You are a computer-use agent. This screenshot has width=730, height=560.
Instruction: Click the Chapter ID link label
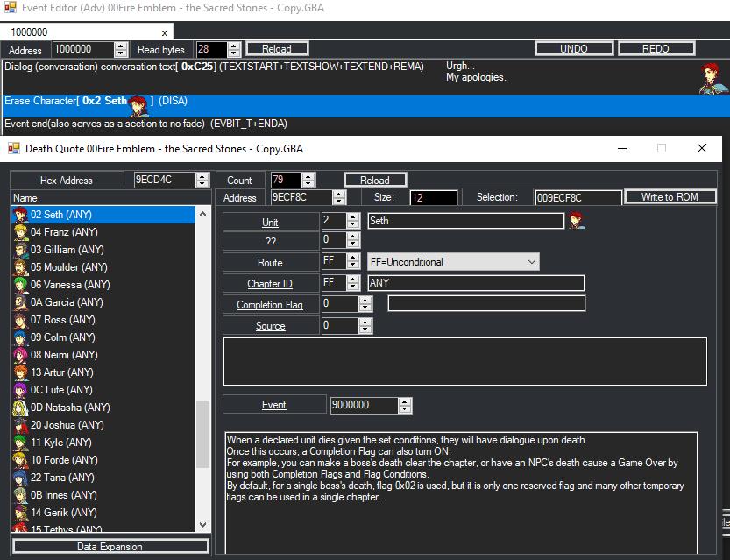click(270, 284)
